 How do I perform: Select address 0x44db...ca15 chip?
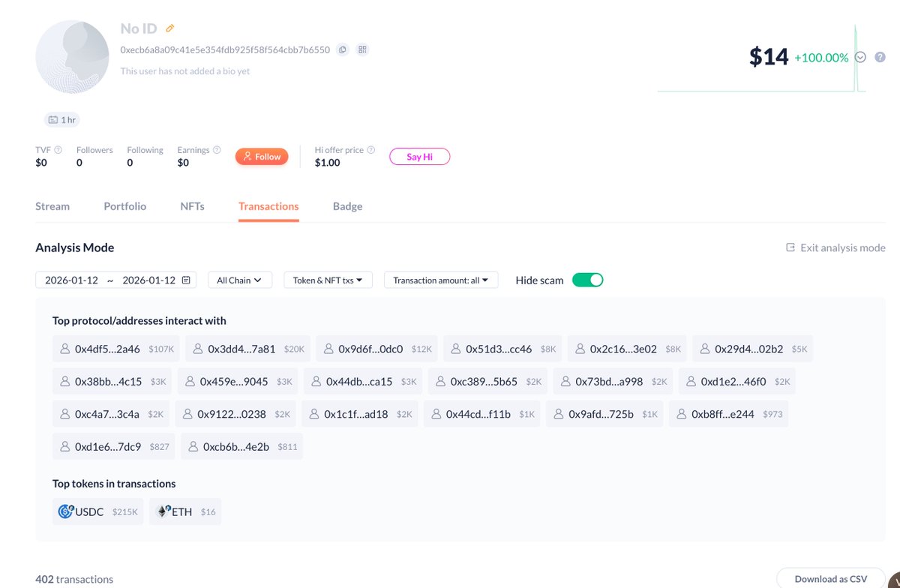pyautogui.click(x=363, y=381)
